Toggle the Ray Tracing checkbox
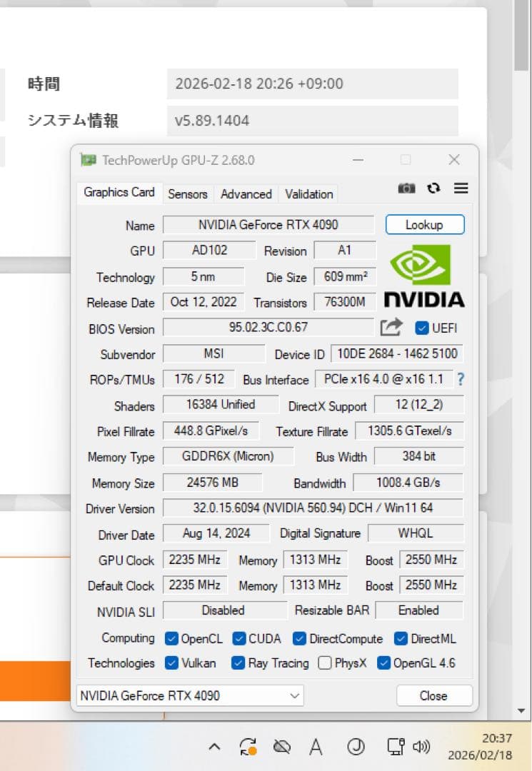 click(238, 662)
